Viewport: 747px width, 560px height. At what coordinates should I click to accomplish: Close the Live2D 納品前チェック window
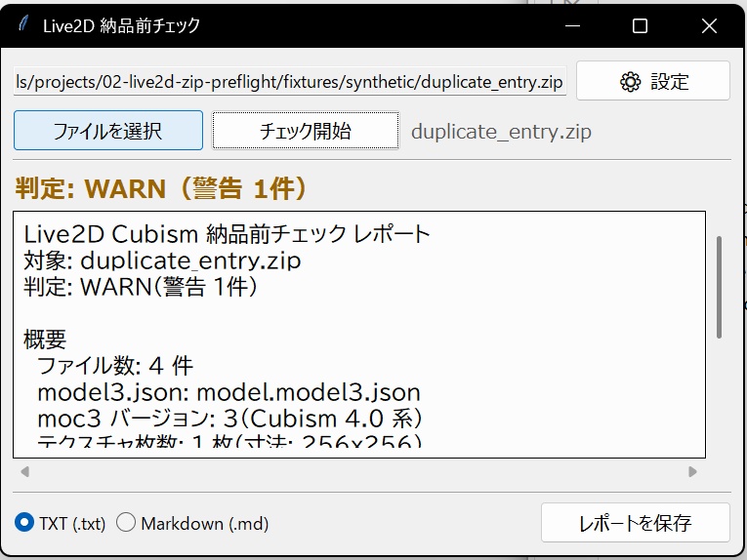[709, 25]
